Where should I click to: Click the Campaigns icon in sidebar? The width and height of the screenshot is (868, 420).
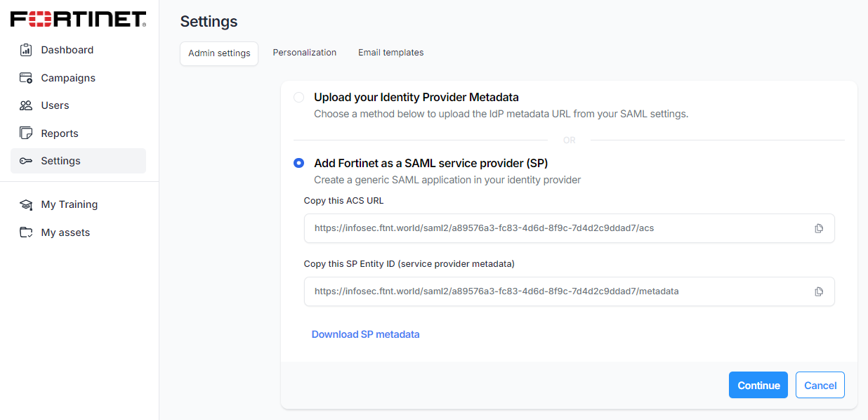point(26,78)
